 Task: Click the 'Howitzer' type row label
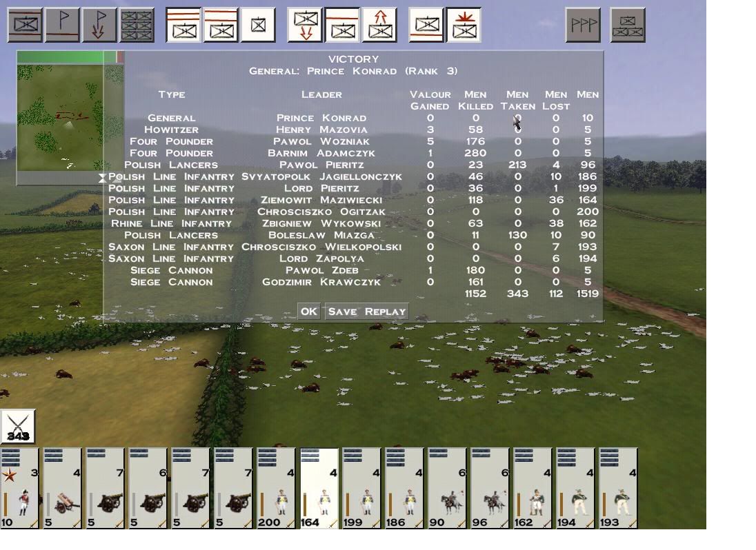point(171,130)
